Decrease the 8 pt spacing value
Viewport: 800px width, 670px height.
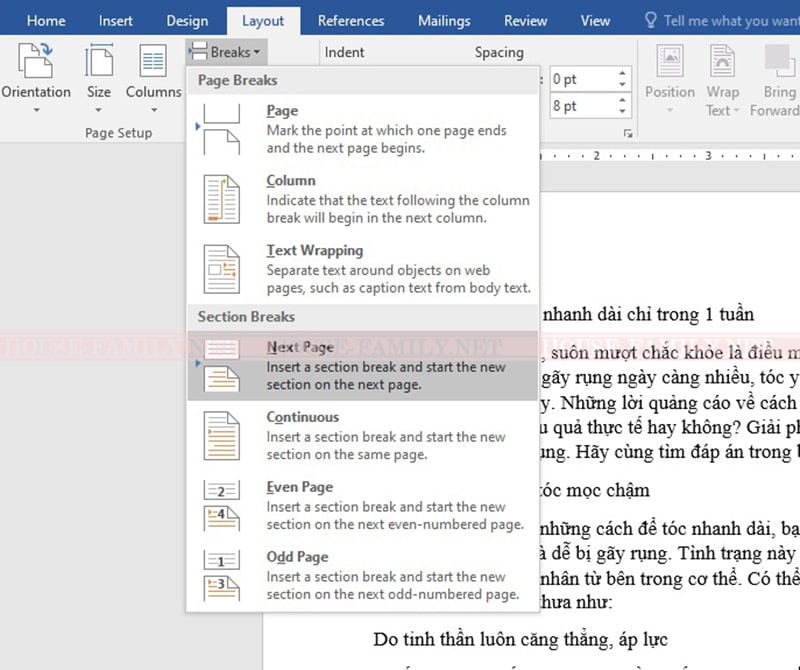tap(622, 111)
